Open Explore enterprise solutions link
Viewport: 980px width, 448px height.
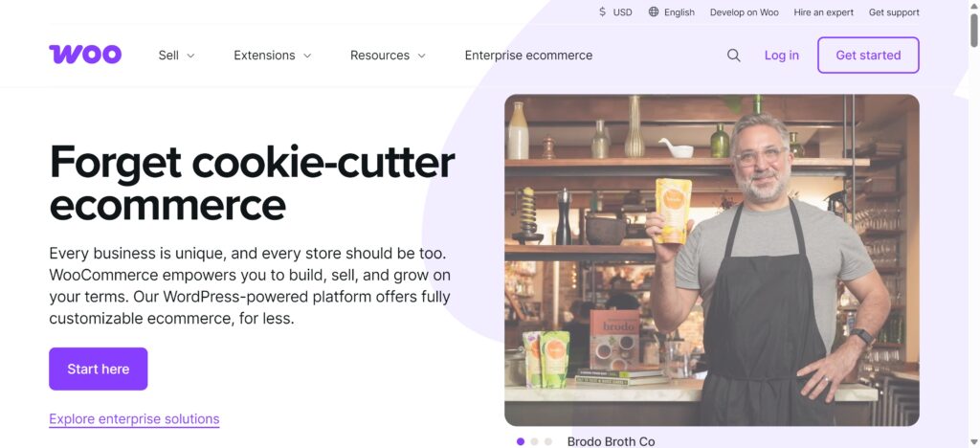coord(134,419)
